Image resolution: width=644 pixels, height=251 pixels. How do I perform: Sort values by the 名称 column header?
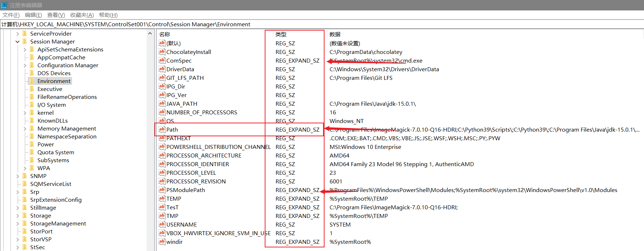click(x=165, y=34)
